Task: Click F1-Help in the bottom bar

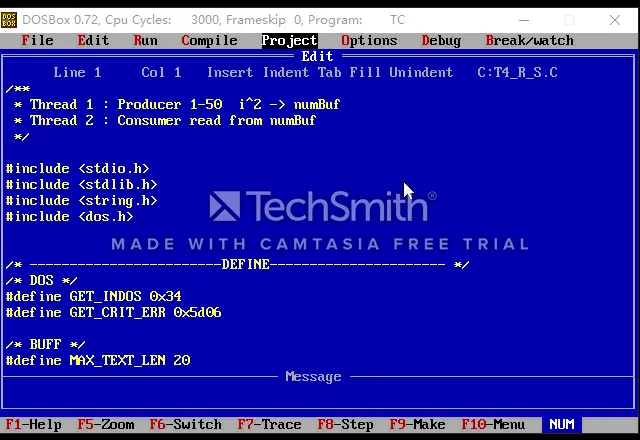Action: pos(33,424)
